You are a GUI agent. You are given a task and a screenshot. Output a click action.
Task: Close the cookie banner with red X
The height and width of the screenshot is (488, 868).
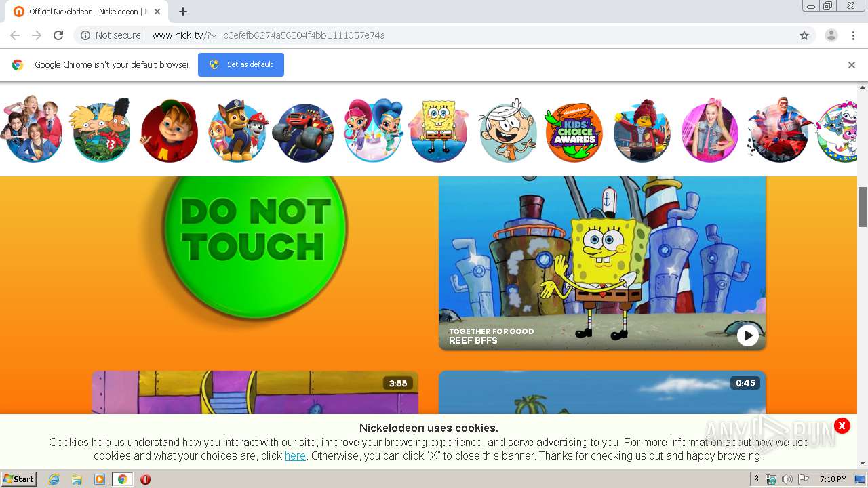pyautogui.click(x=842, y=426)
